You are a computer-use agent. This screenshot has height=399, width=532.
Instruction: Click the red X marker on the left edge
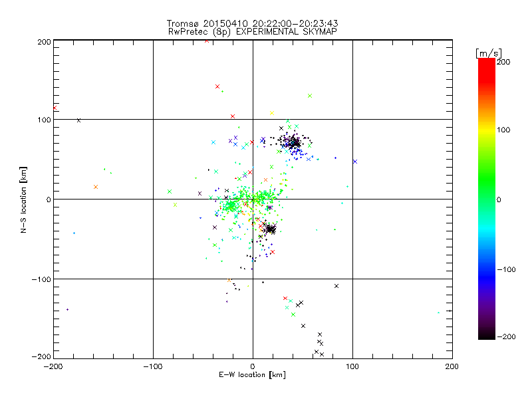[55, 108]
